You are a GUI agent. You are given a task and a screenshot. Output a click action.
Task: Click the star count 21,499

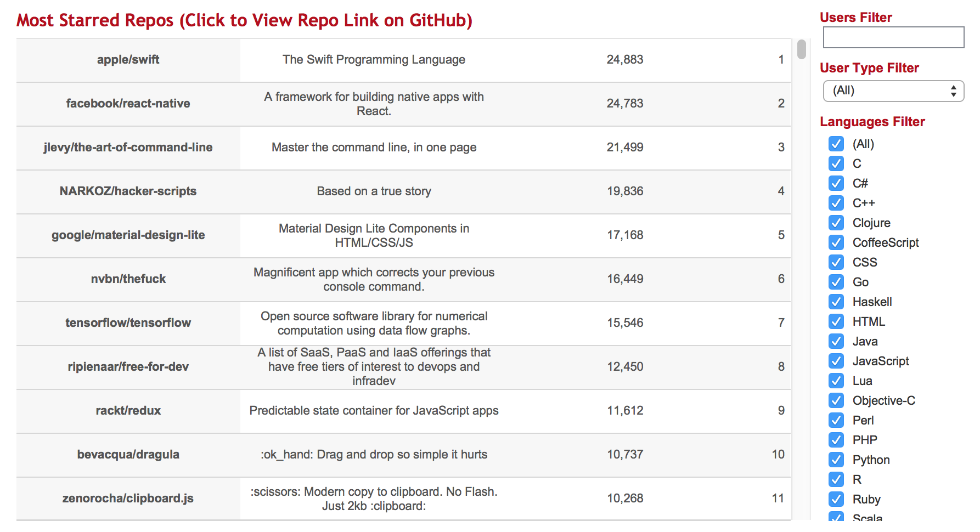coord(625,147)
